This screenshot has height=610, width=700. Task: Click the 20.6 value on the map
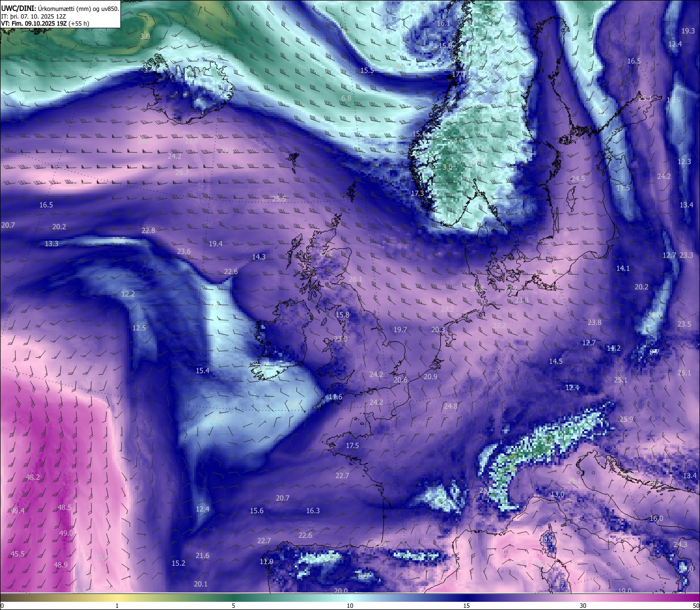pyautogui.click(x=400, y=380)
